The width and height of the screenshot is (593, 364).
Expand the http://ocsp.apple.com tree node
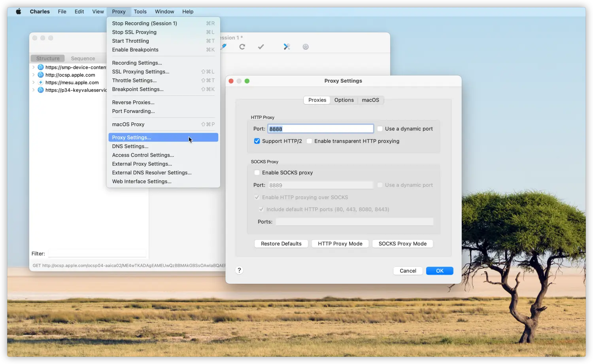pos(34,75)
